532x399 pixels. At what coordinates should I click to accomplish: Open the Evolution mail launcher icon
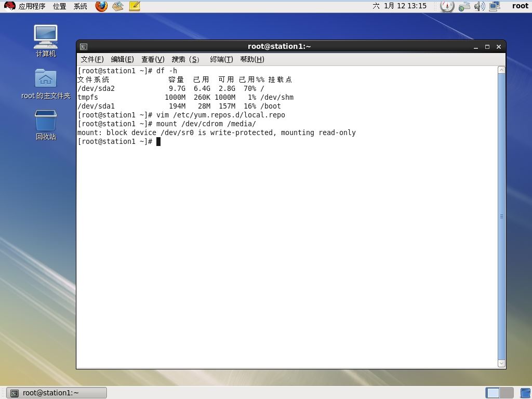coord(118,6)
